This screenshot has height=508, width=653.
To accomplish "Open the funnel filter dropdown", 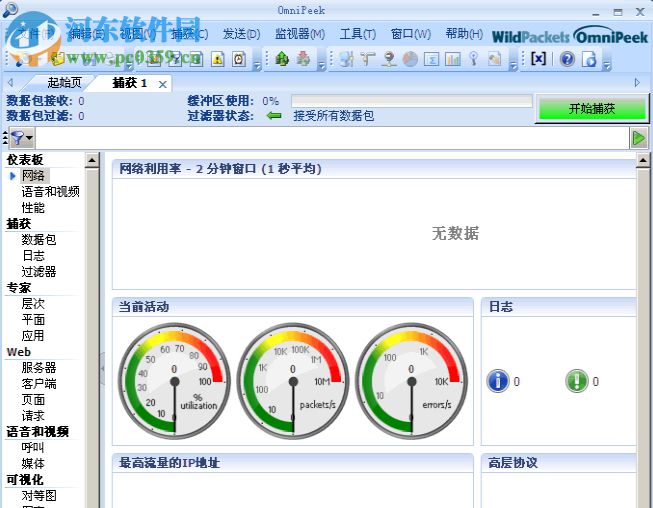I will click(x=22, y=138).
